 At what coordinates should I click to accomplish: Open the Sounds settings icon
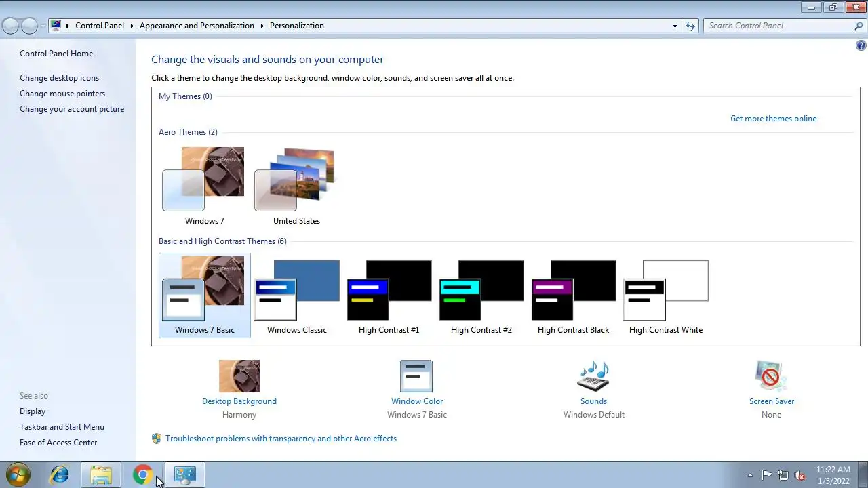pos(593,376)
